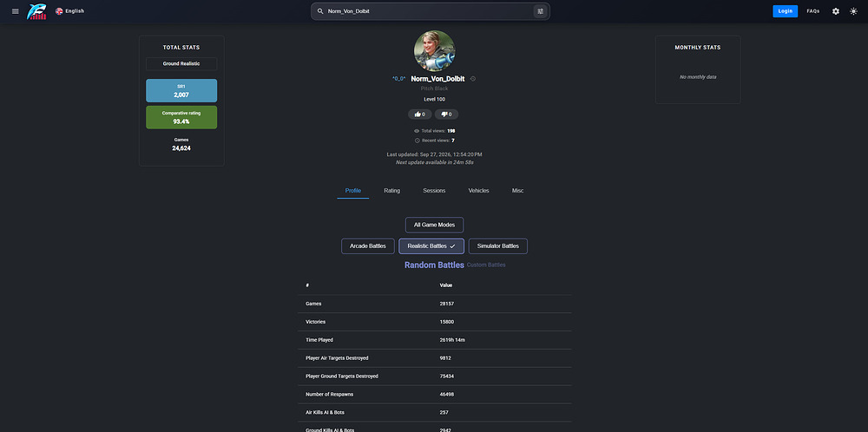Click the *0_0* squadron tag
The width and height of the screenshot is (868, 432).
399,79
